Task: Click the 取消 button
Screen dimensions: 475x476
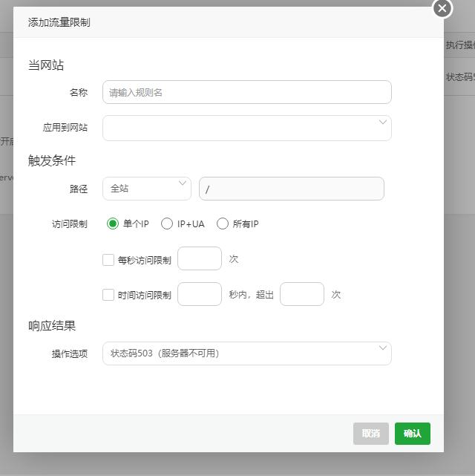Action: [x=371, y=434]
